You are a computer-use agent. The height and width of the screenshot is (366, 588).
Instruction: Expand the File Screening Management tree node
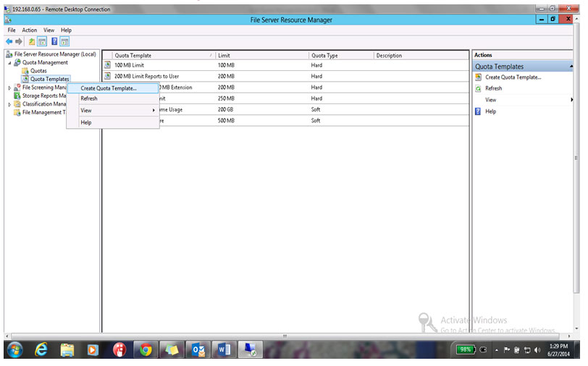click(x=9, y=88)
